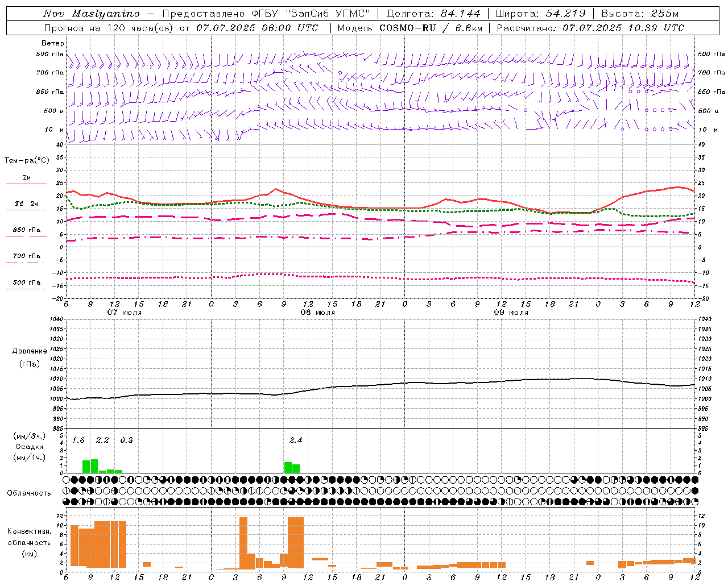Click the '08 июля' date label
This screenshot has width=728, height=582.
point(318,313)
